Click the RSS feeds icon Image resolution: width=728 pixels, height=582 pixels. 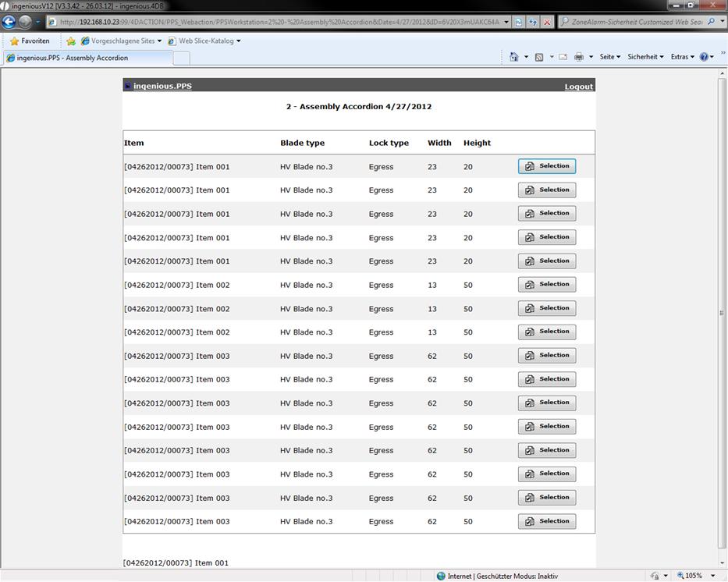pyautogui.click(x=539, y=57)
